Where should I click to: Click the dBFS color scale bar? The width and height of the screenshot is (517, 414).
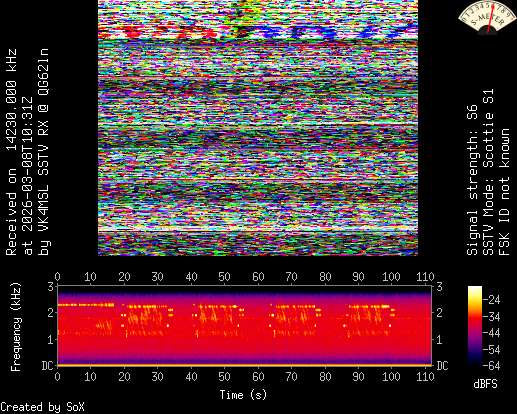click(475, 326)
